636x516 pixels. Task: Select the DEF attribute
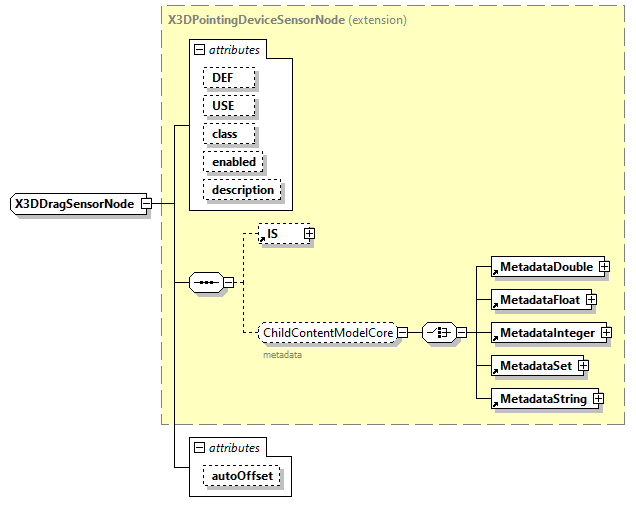[x=229, y=77]
